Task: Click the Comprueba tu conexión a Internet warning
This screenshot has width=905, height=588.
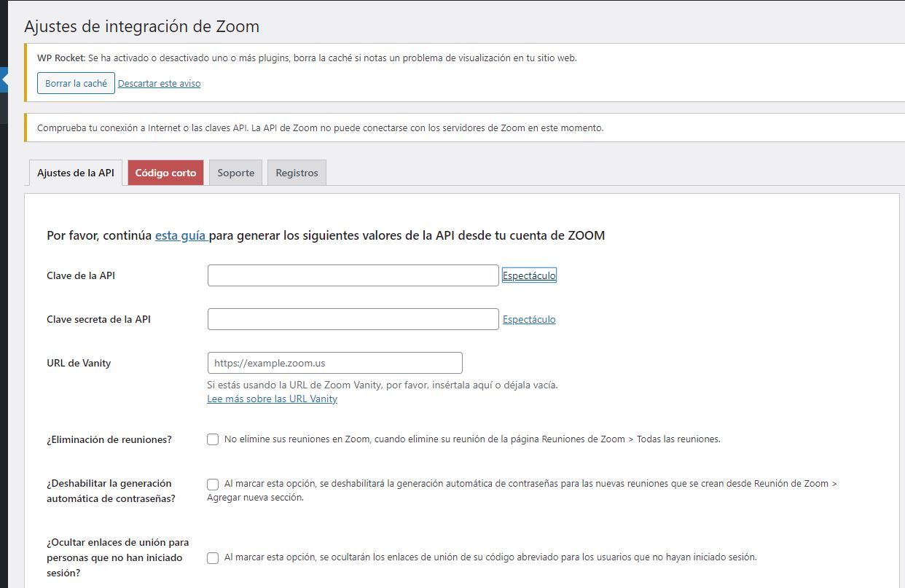Action: (320, 128)
